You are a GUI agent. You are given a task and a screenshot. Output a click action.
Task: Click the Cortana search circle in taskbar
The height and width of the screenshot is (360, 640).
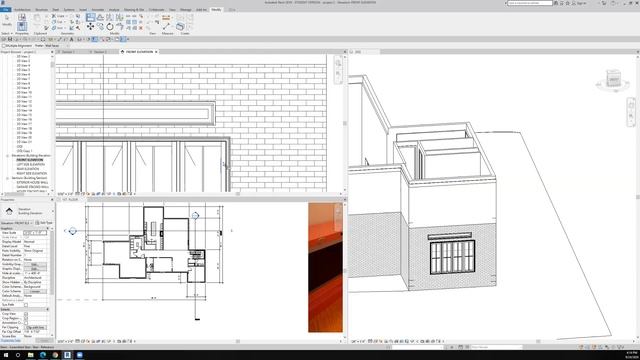tap(18, 355)
